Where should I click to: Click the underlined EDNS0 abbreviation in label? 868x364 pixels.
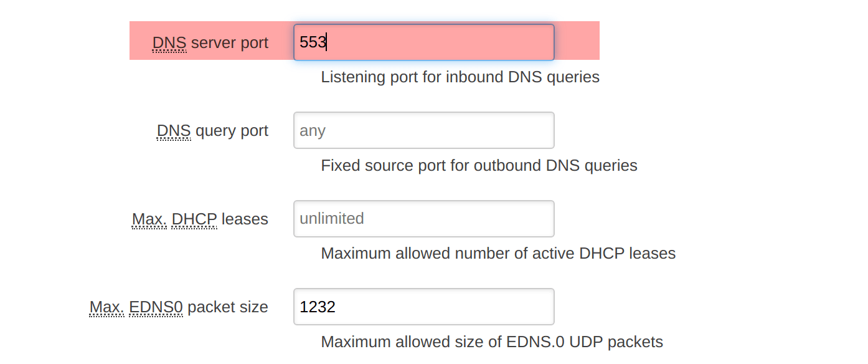(156, 307)
